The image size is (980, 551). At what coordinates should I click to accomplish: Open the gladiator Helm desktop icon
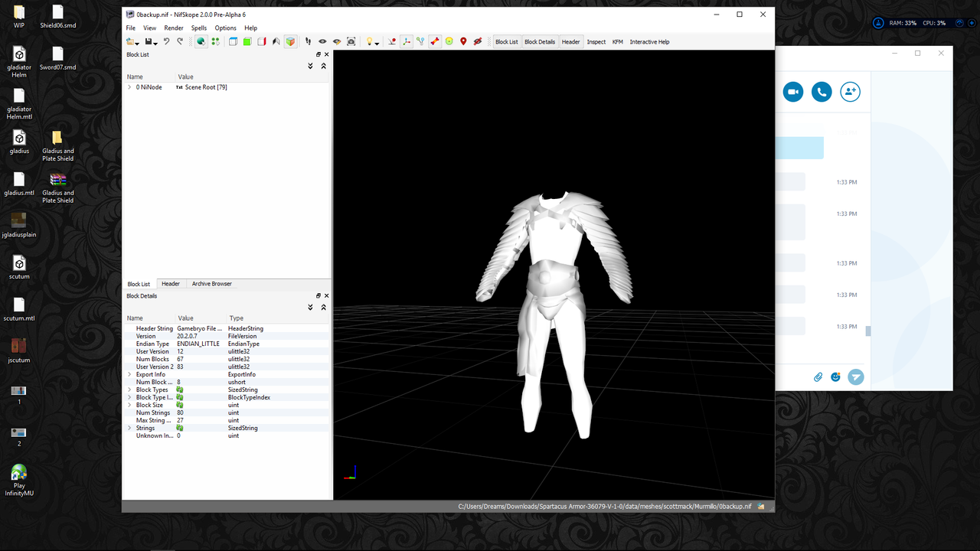(x=19, y=63)
